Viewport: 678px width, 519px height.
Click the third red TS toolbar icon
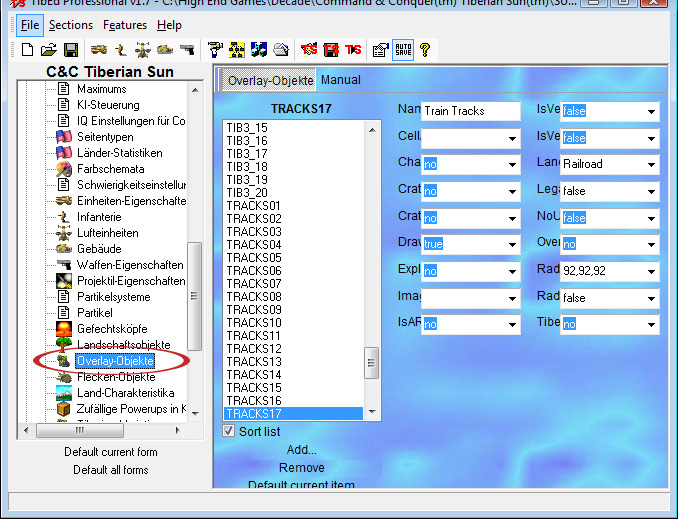point(353,50)
